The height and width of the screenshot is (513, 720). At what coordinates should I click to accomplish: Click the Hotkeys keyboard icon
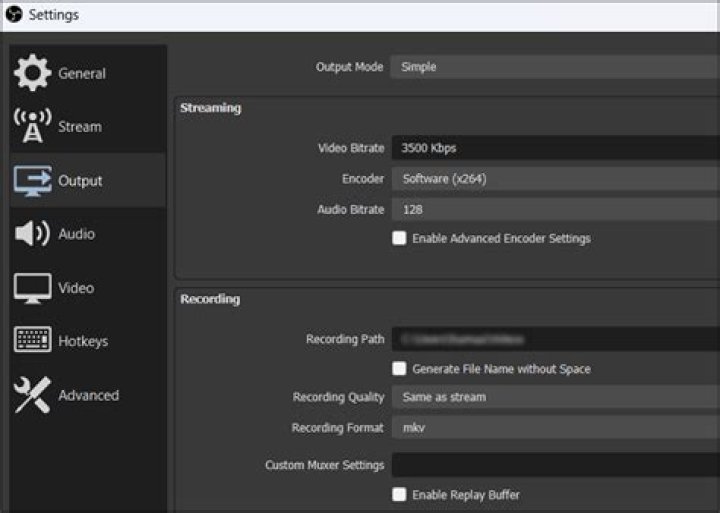pyautogui.click(x=32, y=341)
